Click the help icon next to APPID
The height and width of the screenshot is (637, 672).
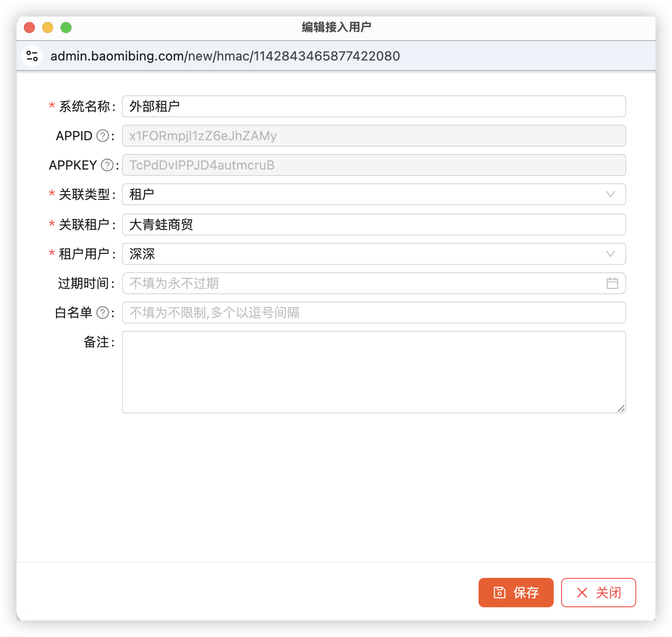103,136
